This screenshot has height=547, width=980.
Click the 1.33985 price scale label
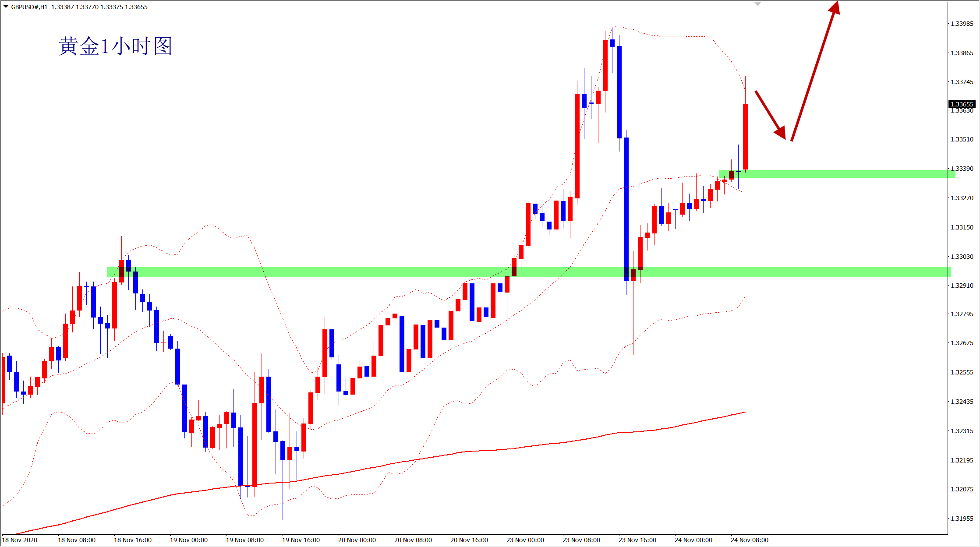[962, 24]
